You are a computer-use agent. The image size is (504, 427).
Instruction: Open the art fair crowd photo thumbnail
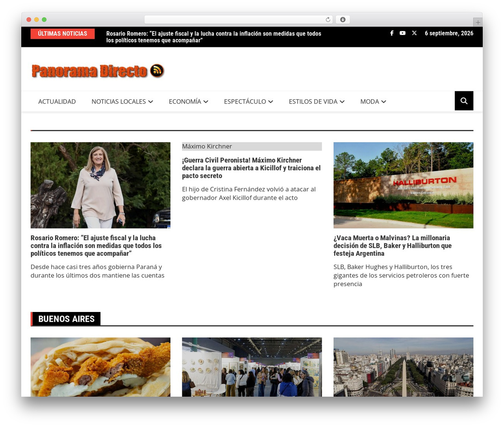[x=252, y=367]
